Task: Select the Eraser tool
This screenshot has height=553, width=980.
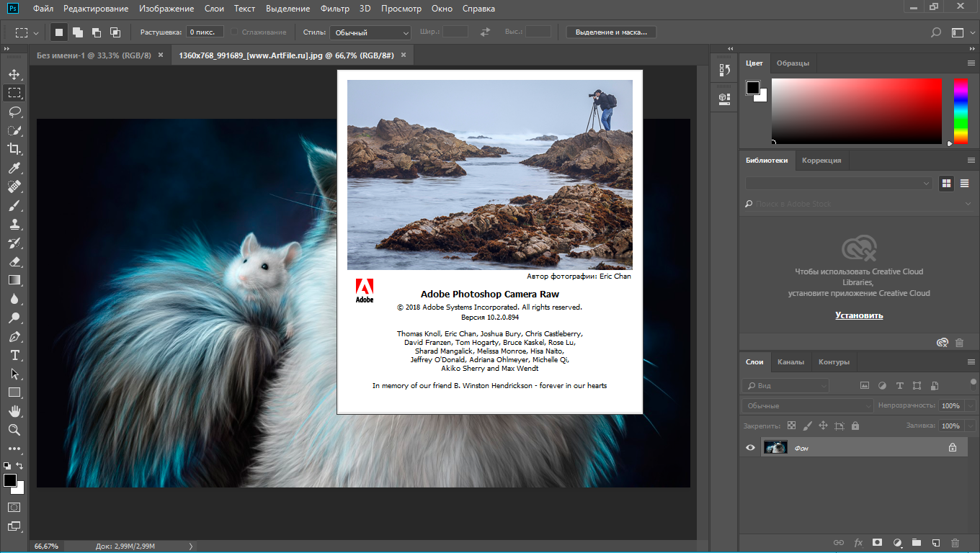Action: 14,261
